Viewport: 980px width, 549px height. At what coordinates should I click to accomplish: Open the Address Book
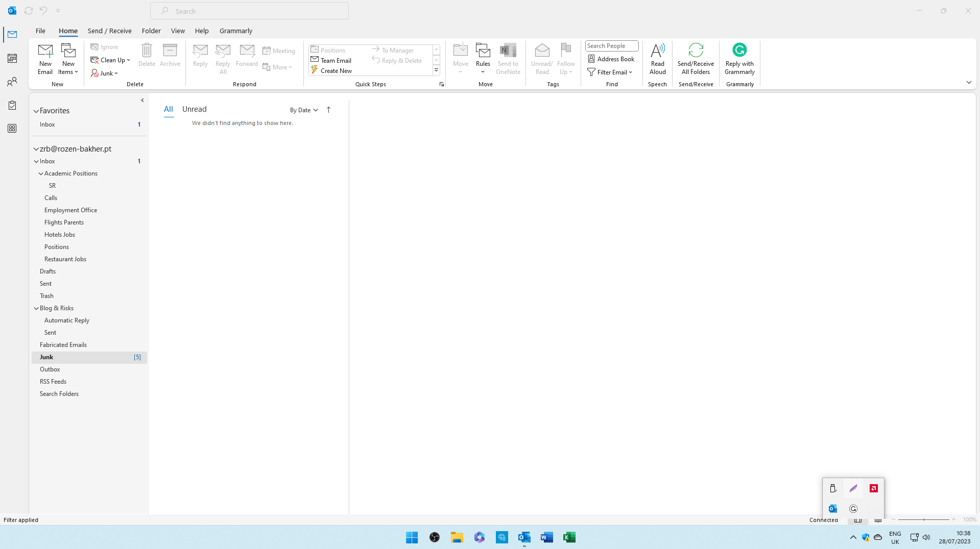(611, 59)
